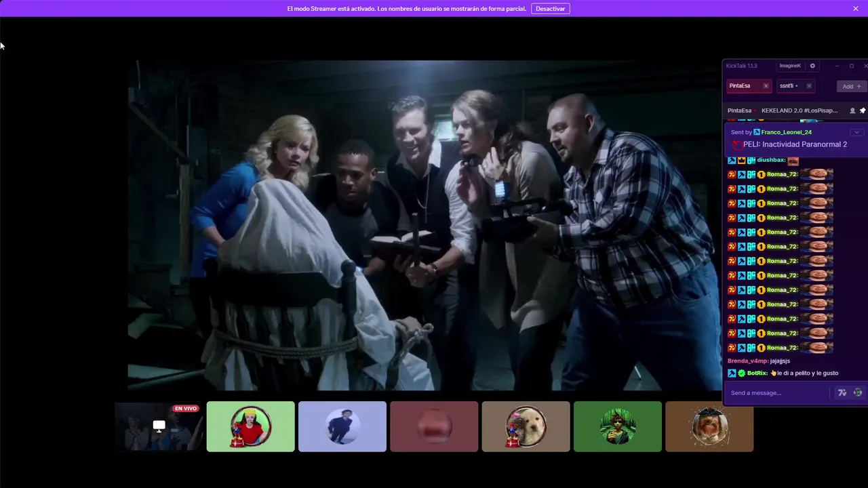This screenshot has width=868, height=488.
Task: Click the movie video player
Action: [x=425, y=225]
